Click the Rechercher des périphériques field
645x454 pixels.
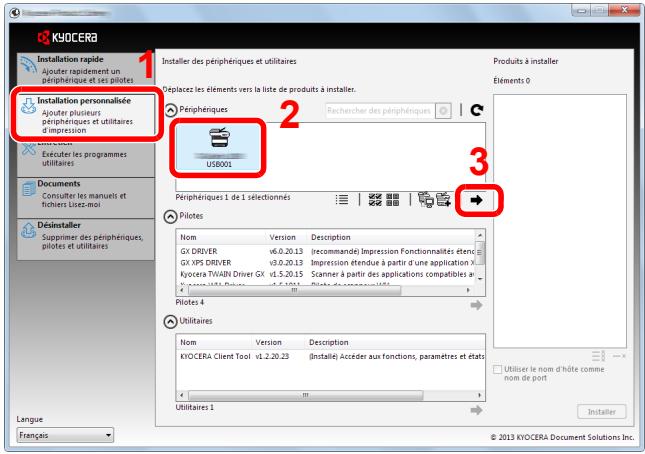point(380,111)
